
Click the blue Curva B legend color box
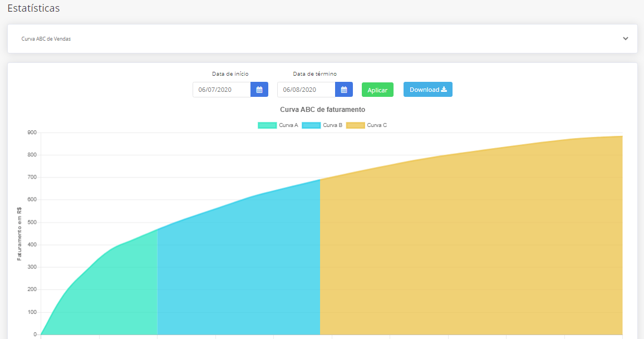[311, 125]
